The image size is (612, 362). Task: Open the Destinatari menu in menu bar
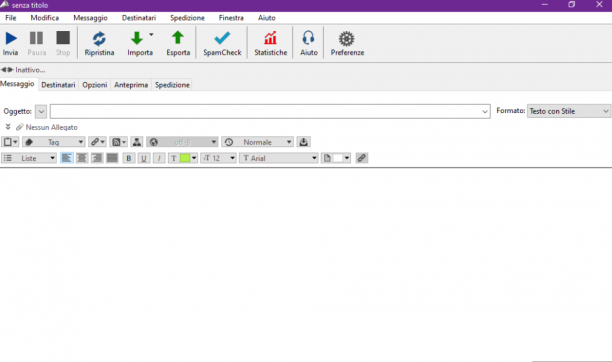tap(139, 18)
